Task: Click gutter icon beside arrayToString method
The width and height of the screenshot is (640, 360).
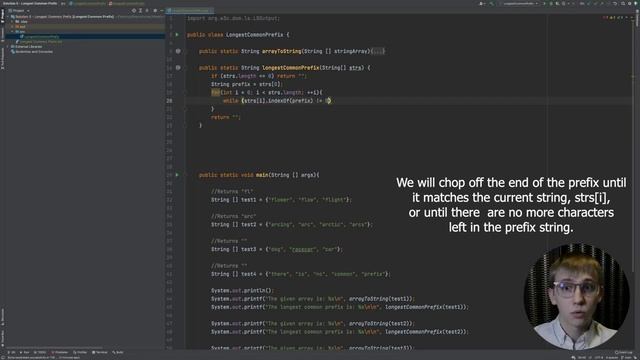Action: (178, 51)
